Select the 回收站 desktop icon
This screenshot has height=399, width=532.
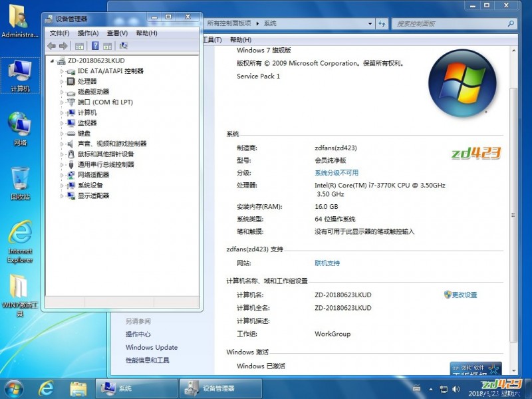(x=20, y=183)
